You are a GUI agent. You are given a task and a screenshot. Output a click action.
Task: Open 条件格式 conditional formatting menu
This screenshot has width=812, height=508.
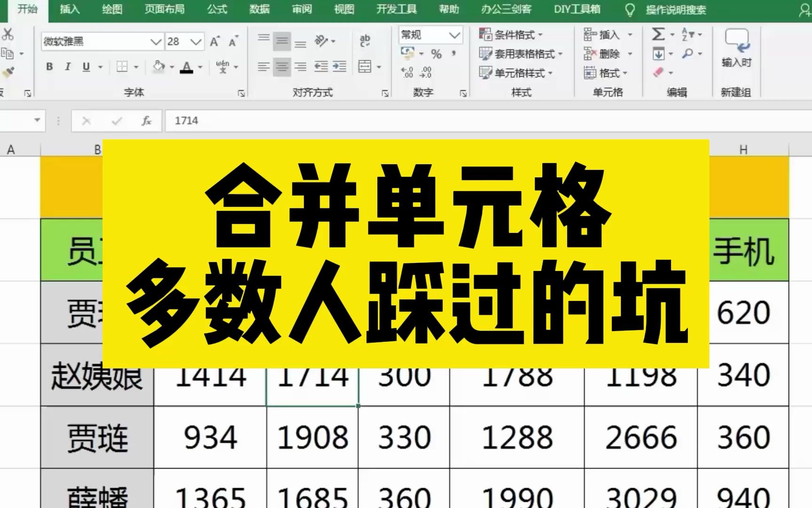(x=511, y=35)
